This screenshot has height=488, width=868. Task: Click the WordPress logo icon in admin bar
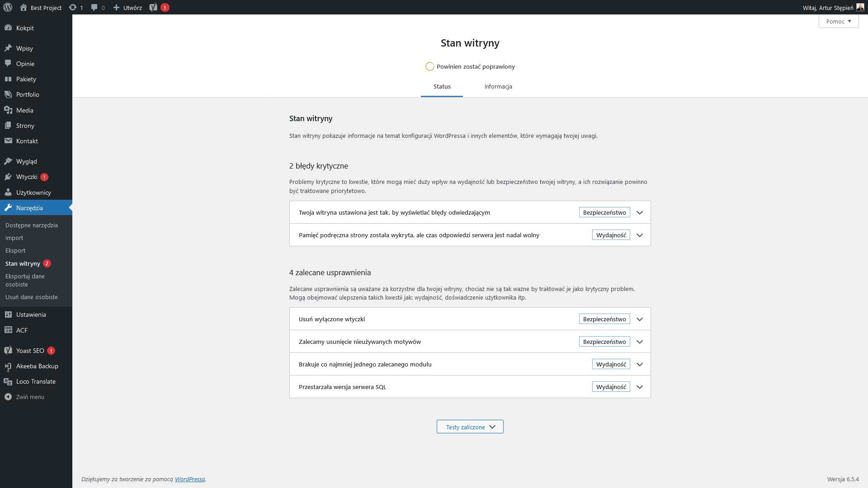click(8, 7)
